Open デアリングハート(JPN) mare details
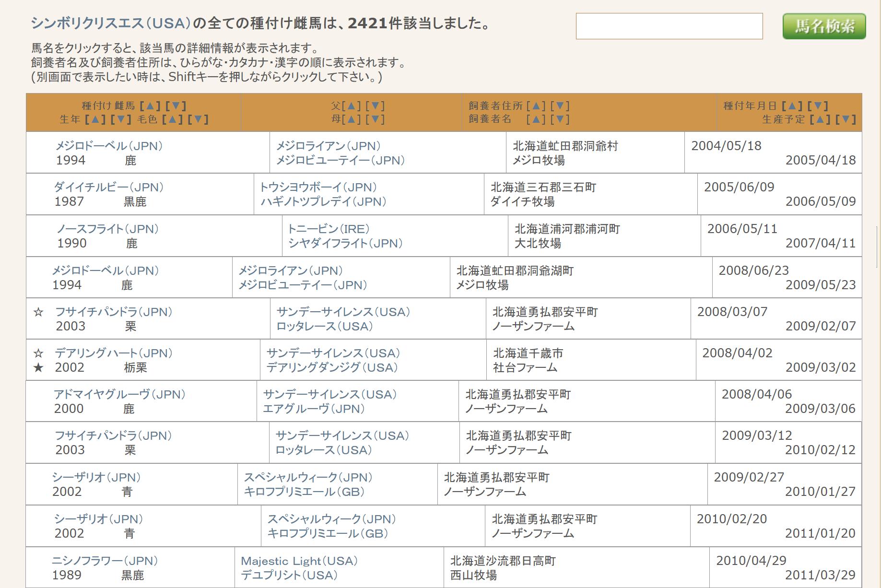This screenshot has width=881, height=588. 114,353
